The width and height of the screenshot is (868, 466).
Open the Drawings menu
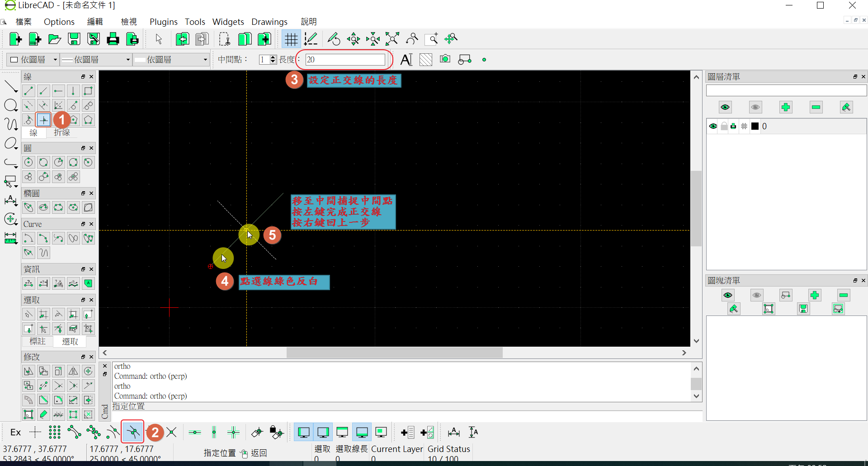click(269, 22)
